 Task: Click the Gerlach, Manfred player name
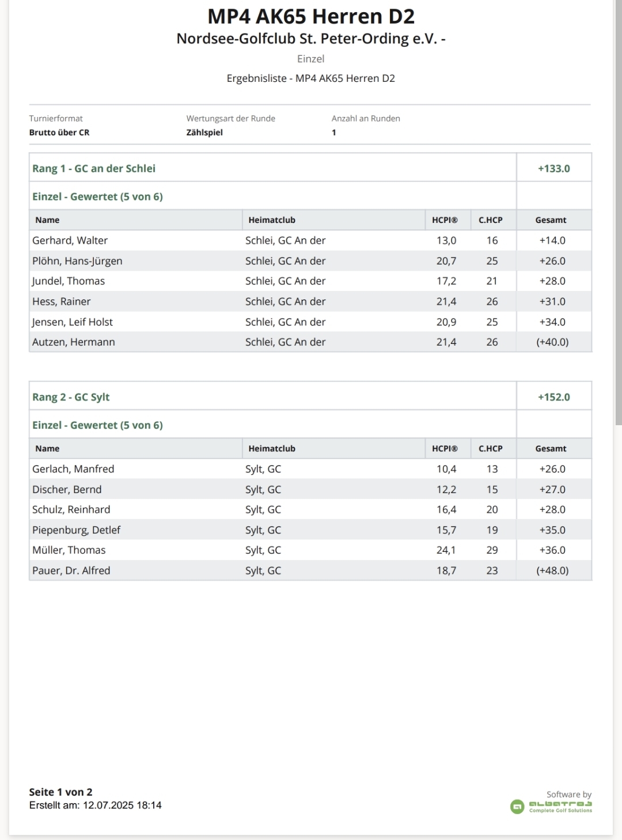[x=73, y=469]
